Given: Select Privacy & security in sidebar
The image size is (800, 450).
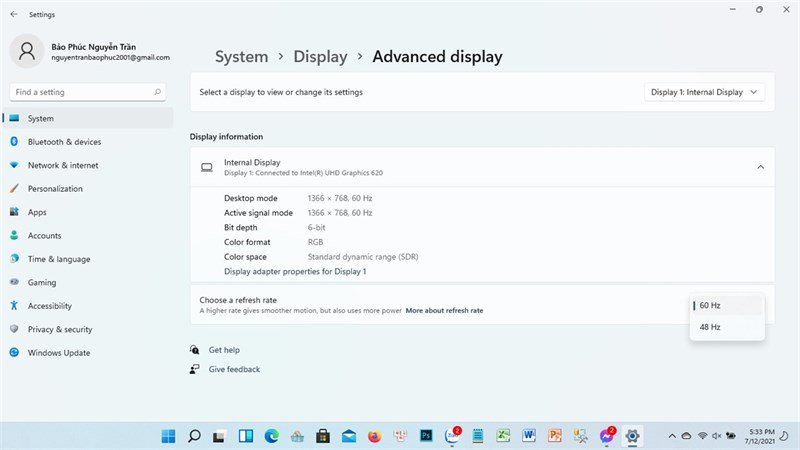Looking at the screenshot, I should tap(60, 329).
